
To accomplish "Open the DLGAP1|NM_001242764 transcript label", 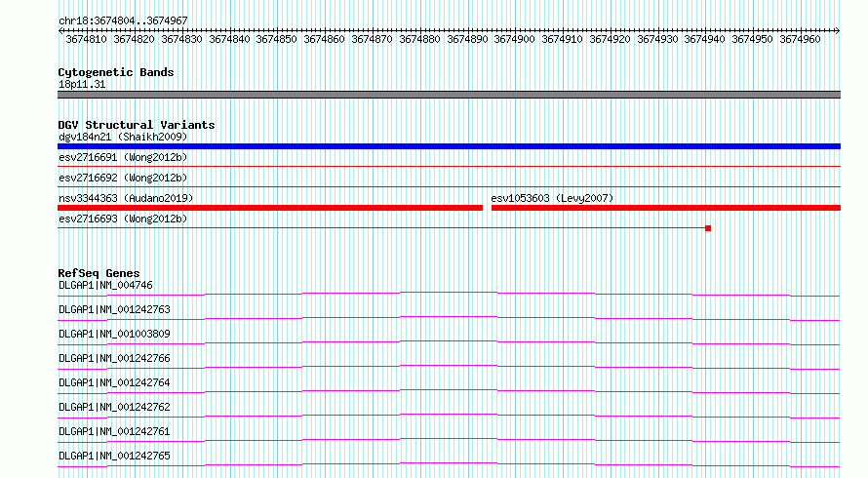I will [114, 382].
